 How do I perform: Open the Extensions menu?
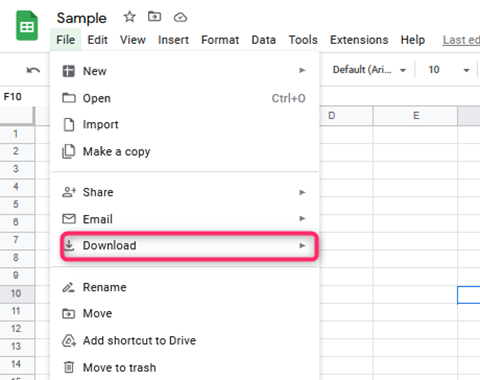pyautogui.click(x=359, y=40)
